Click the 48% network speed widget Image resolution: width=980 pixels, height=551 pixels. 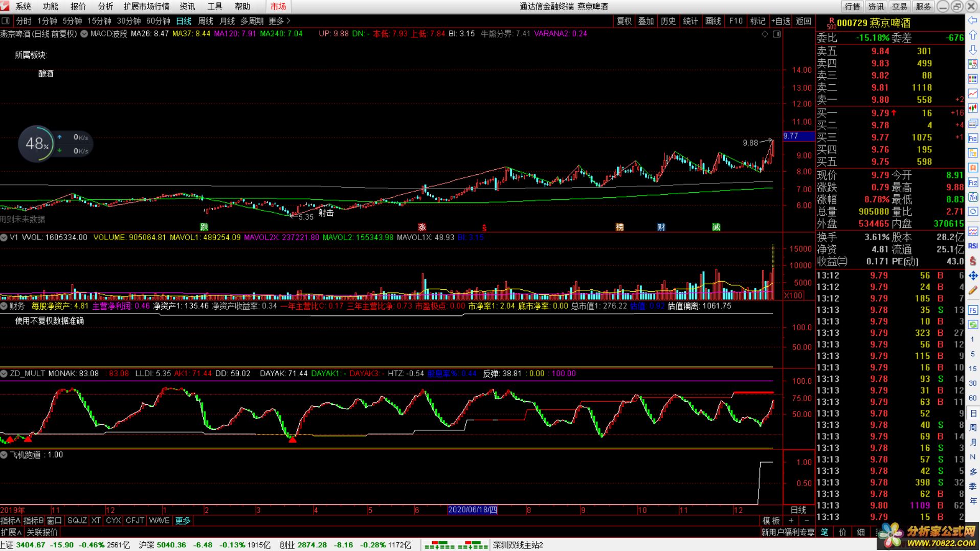[55, 144]
